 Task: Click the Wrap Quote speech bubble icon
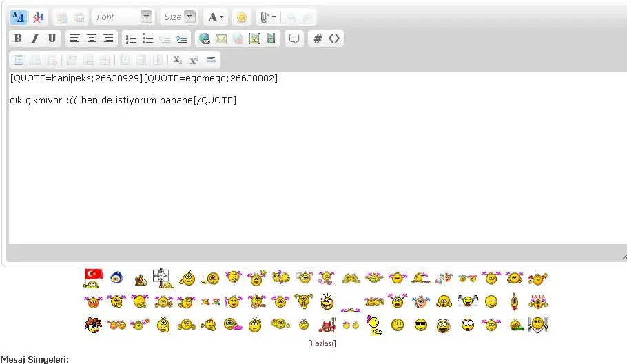(x=294, y=39)
